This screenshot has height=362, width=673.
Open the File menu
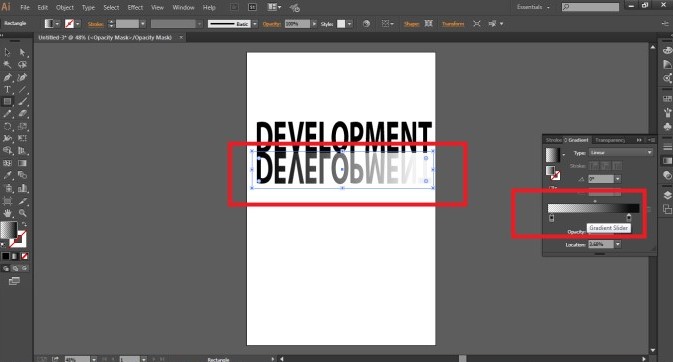point(25,8)
